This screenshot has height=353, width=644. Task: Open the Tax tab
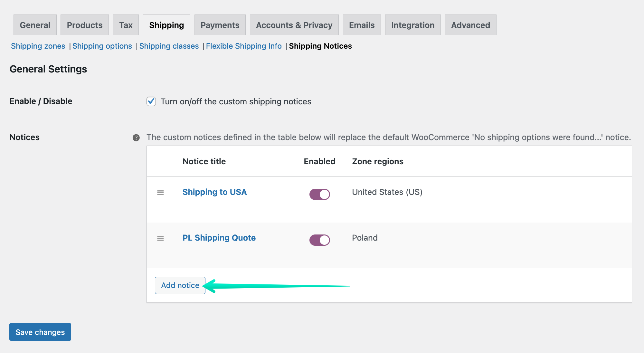click(126, 25)
